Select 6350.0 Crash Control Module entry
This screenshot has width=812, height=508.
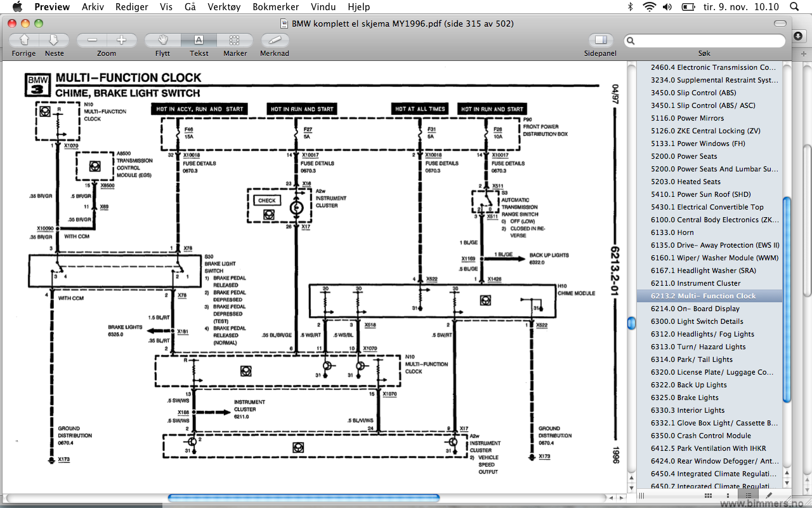(x=710, y=436)
